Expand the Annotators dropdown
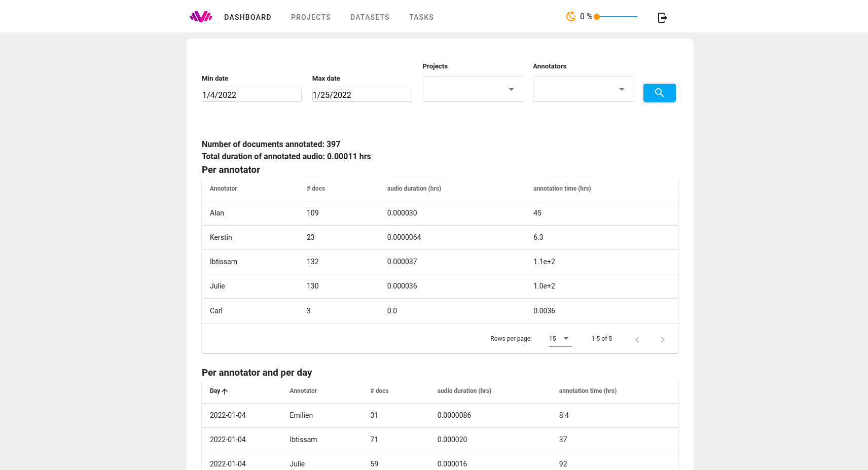 pos(583,89)
